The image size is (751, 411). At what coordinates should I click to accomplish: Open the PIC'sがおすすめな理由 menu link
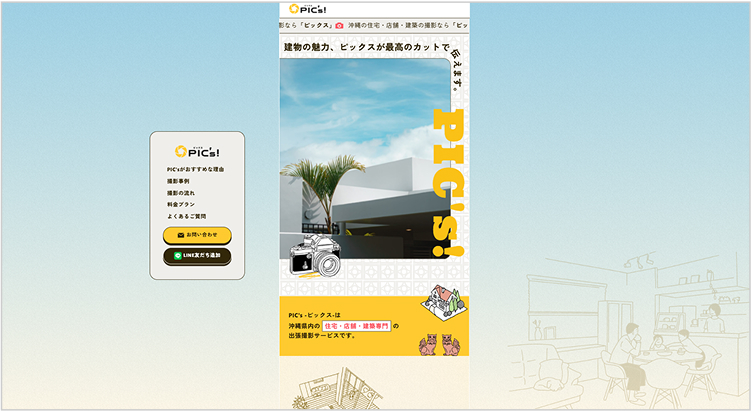[x=195, y=170]
